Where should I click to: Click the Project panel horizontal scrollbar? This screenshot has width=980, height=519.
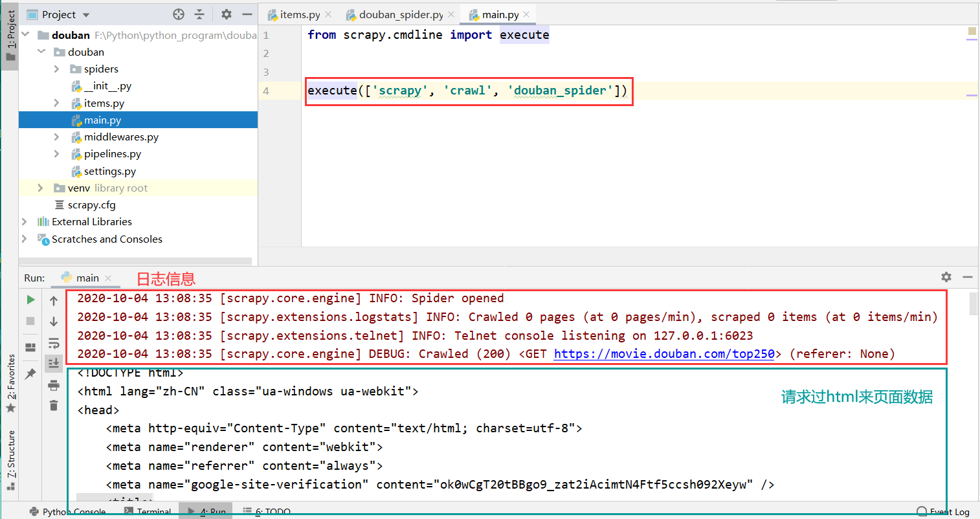pyautogui.click(x=135, y=261)
